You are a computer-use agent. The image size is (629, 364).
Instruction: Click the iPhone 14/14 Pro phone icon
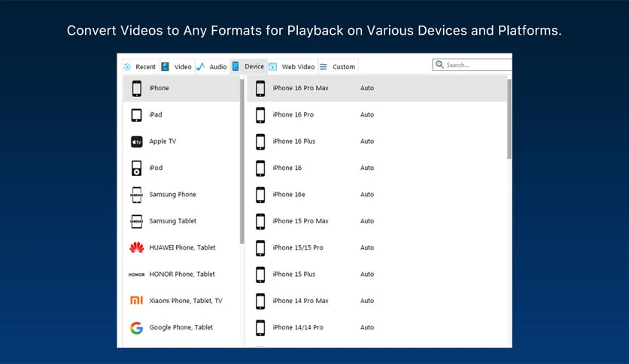260,327
